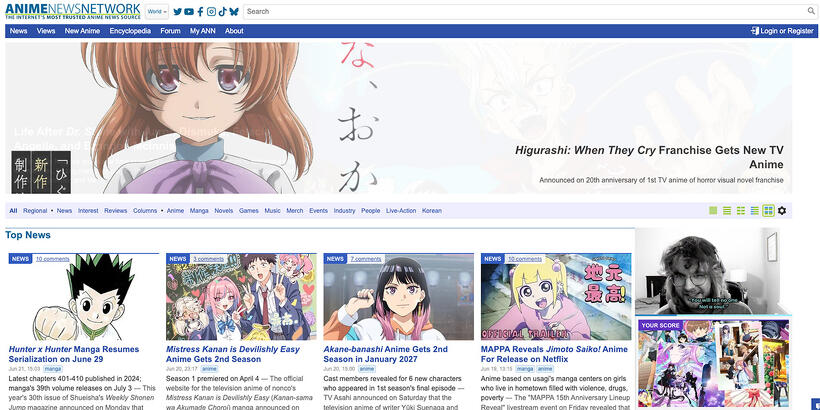
Task: Switch to the plain lines list view
Action: click(x=727, y=211)
